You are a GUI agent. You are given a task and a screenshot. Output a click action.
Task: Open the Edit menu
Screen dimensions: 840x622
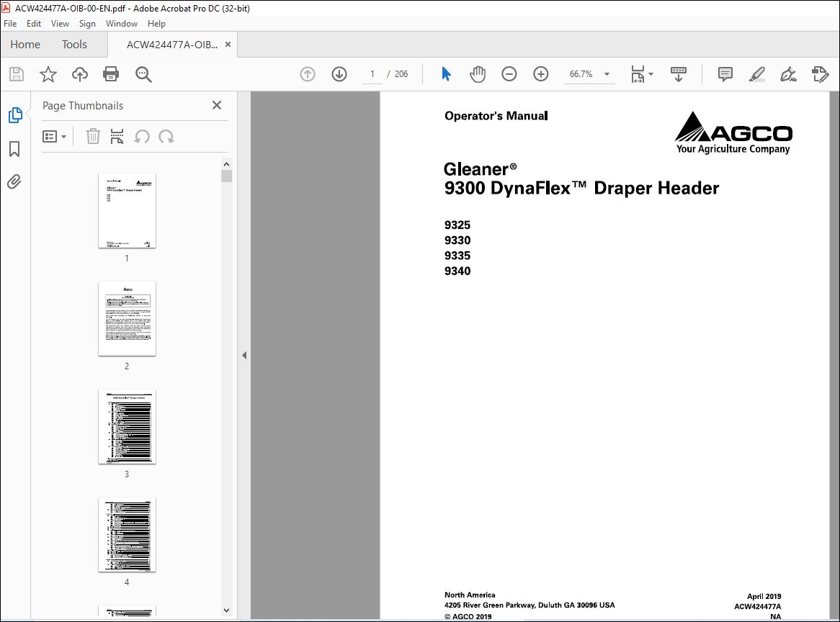(34, 24)
